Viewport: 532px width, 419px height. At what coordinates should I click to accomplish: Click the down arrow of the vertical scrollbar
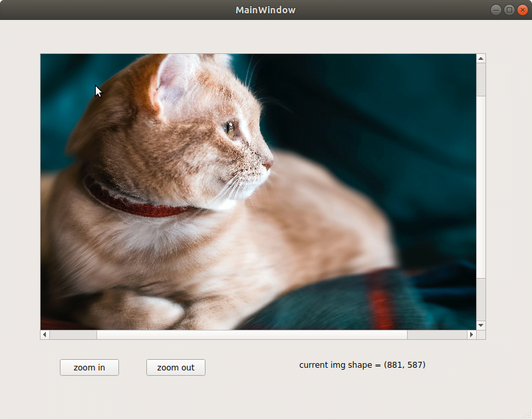click(479, 326)
